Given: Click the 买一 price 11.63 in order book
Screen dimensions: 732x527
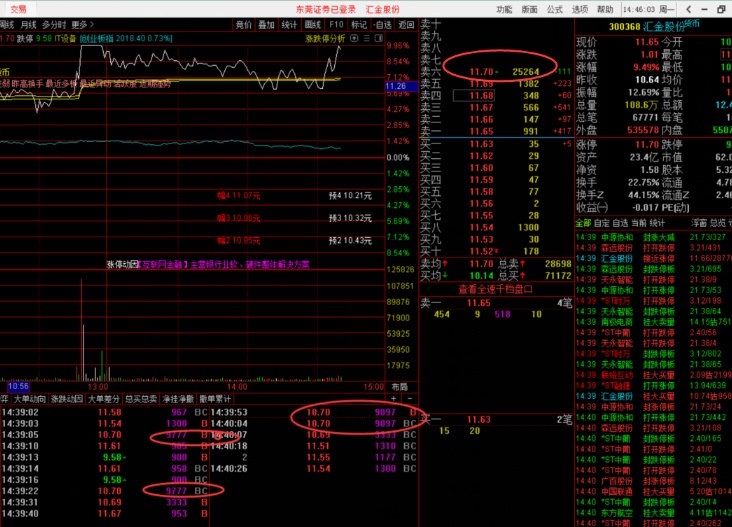Looking at the screenshot, I should (x=481, y=144).
